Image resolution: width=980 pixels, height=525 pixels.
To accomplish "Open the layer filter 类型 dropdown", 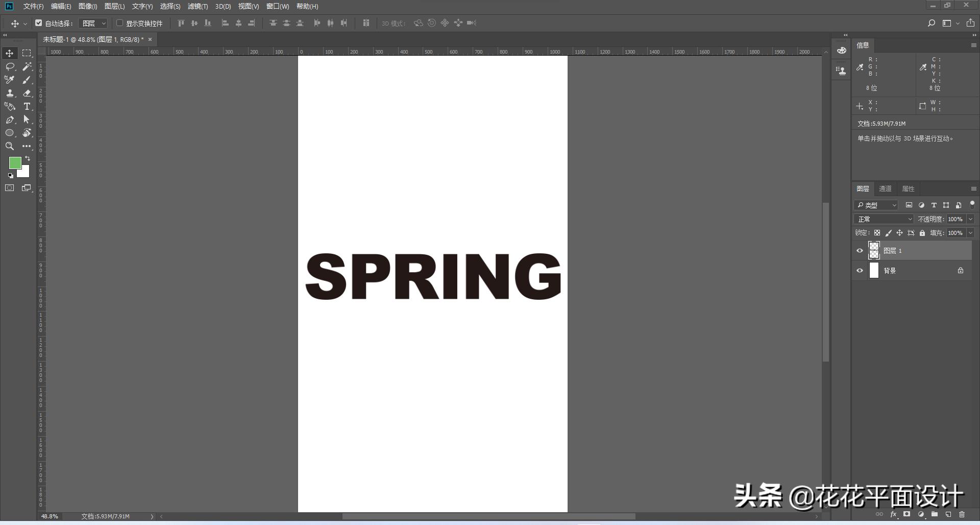I will [876, 205].
